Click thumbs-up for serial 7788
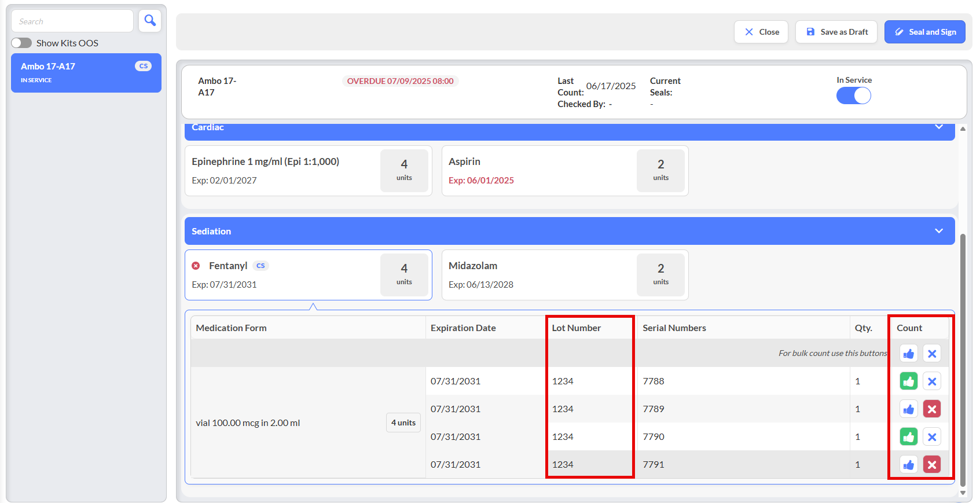 click(x=909, y=381)
